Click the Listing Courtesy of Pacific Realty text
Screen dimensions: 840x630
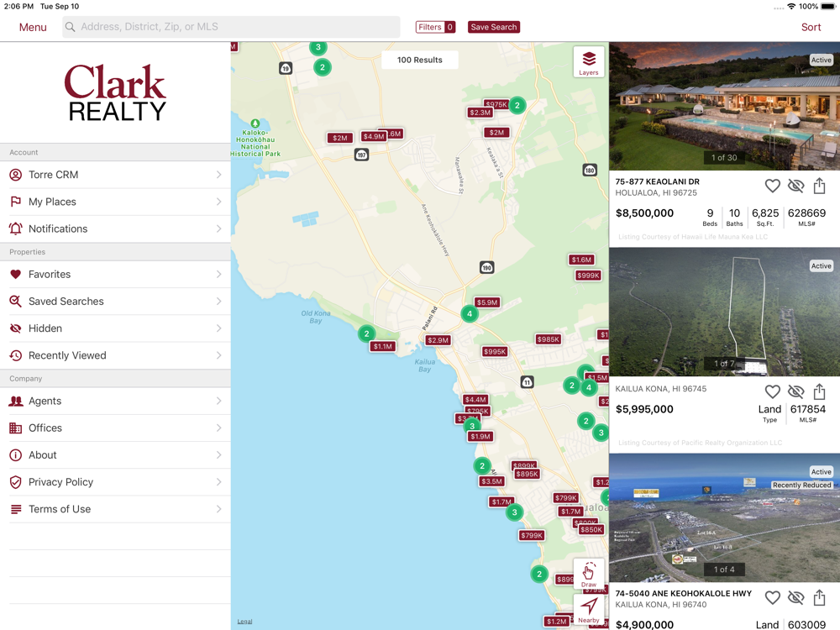(701, 443)
